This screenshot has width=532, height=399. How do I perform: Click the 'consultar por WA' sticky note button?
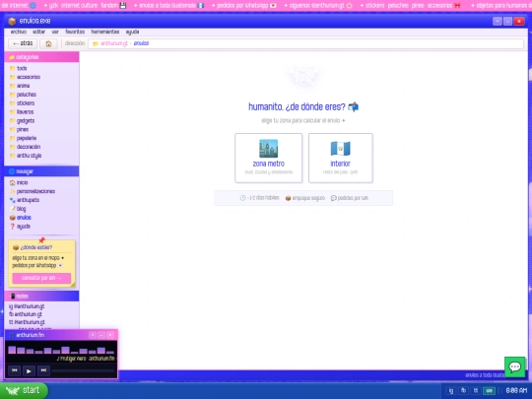pyautogui.click(x=41, y=278)
